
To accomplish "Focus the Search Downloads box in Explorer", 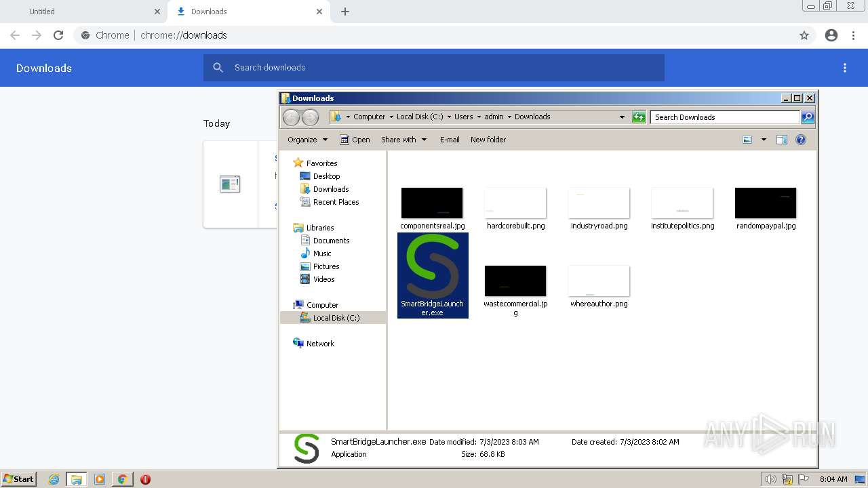I will tap(725, 117).
